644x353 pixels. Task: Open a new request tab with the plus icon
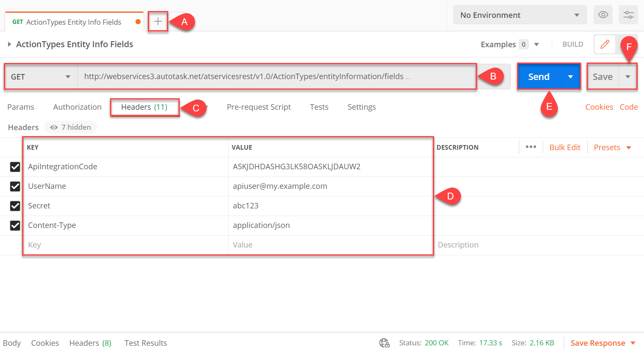point(158,22)
